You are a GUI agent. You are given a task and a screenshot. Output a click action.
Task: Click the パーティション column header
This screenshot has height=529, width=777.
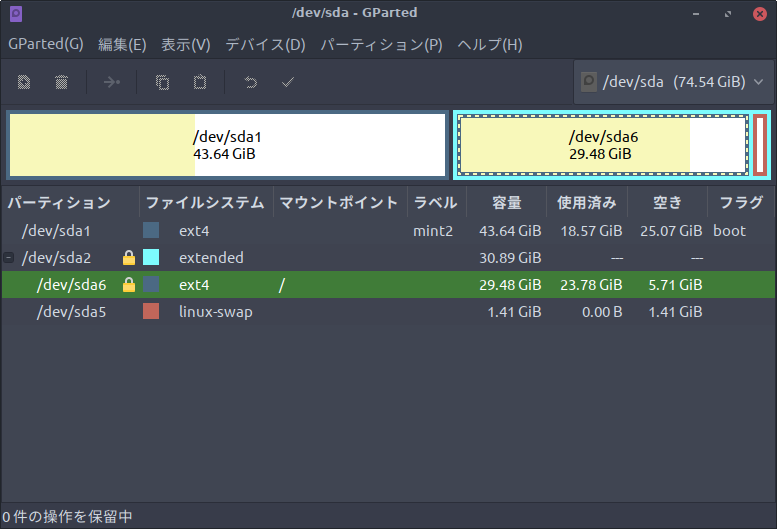70,202
